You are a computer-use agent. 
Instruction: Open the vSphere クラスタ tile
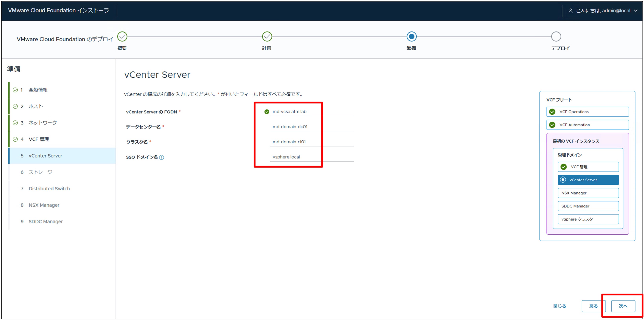588,219
